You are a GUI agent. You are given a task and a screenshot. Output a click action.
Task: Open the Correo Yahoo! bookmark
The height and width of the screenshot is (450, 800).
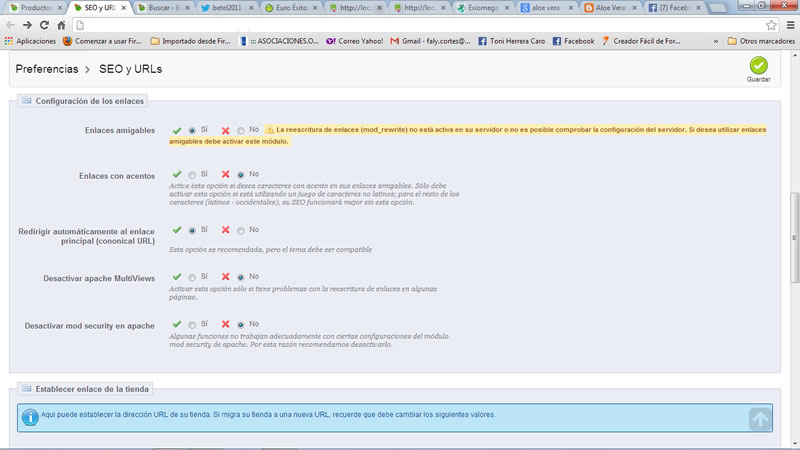click(x=355, y=41)
